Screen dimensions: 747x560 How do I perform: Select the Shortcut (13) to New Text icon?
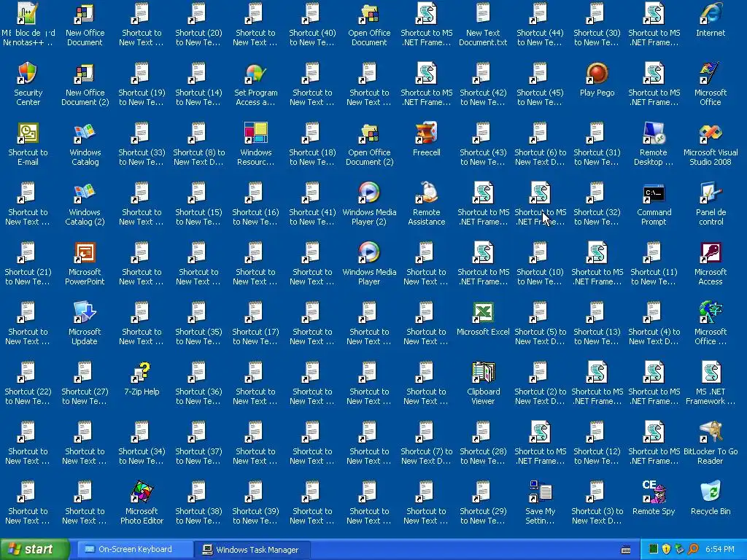tap(597, 322)
